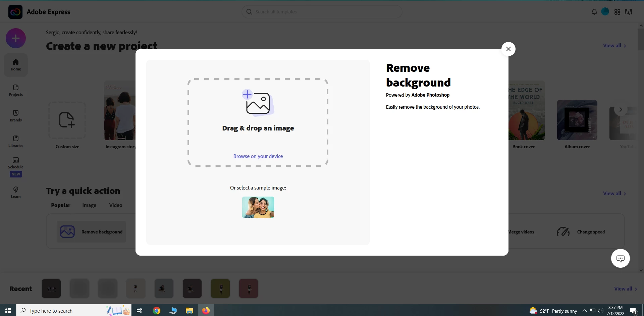Click the page scrollbar up arrow
This screenshot has height=316, width=644.
click(x=641, y=25)
